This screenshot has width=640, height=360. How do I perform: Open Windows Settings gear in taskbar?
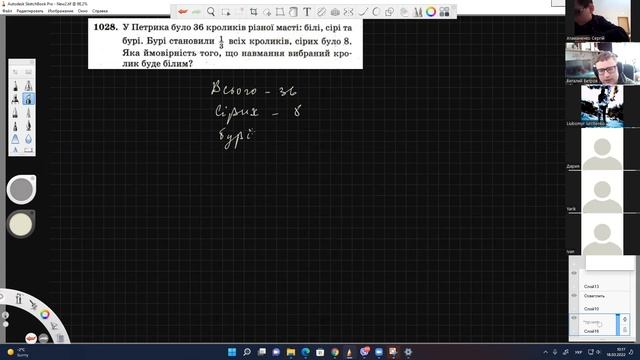click(x=408, y=352)
